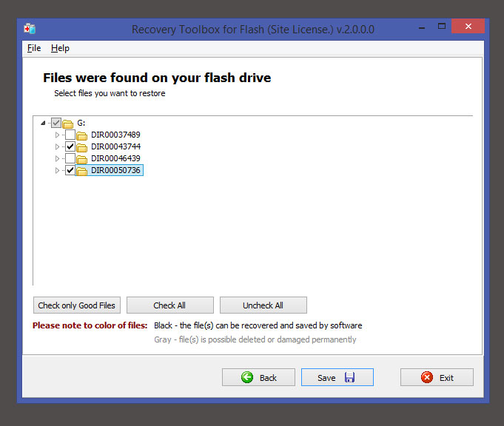Click the Uncheck All button

pos(263,305)
